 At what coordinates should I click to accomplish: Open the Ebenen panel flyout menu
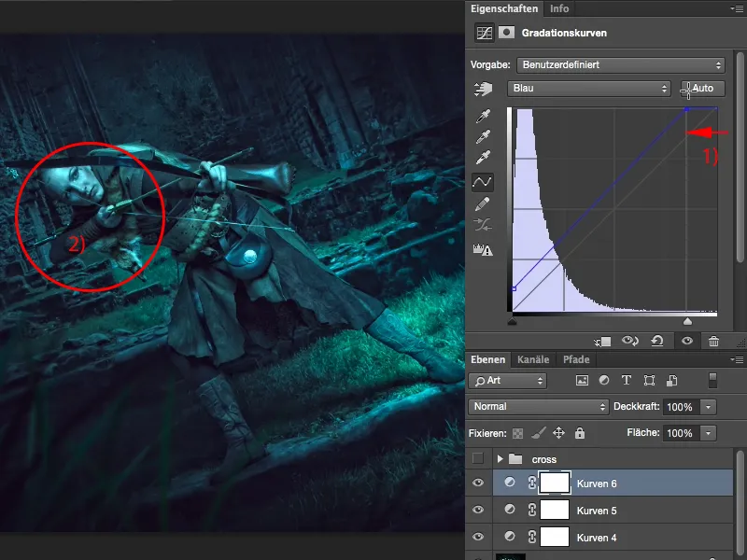[737, 359]
